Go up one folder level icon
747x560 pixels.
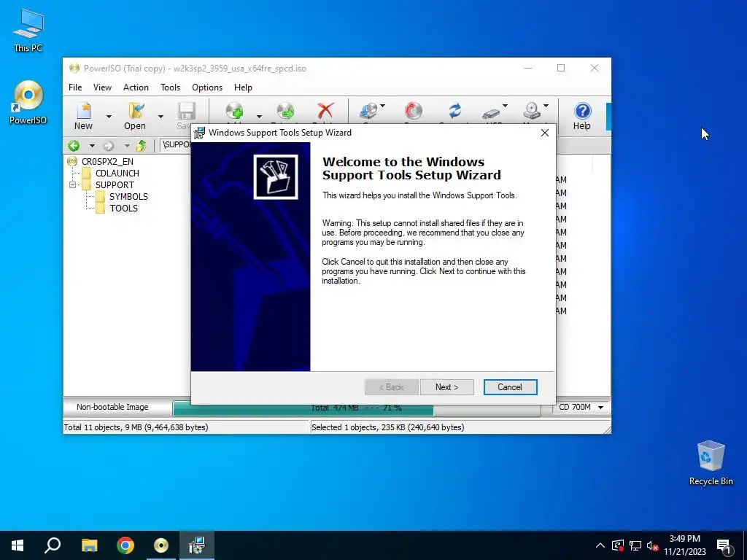coord(141,146)
